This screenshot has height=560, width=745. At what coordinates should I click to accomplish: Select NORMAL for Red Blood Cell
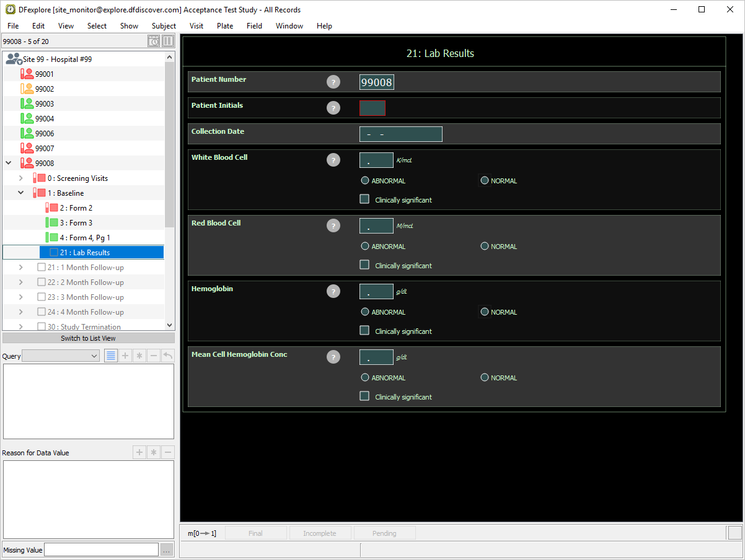click(x=485, y=247)
